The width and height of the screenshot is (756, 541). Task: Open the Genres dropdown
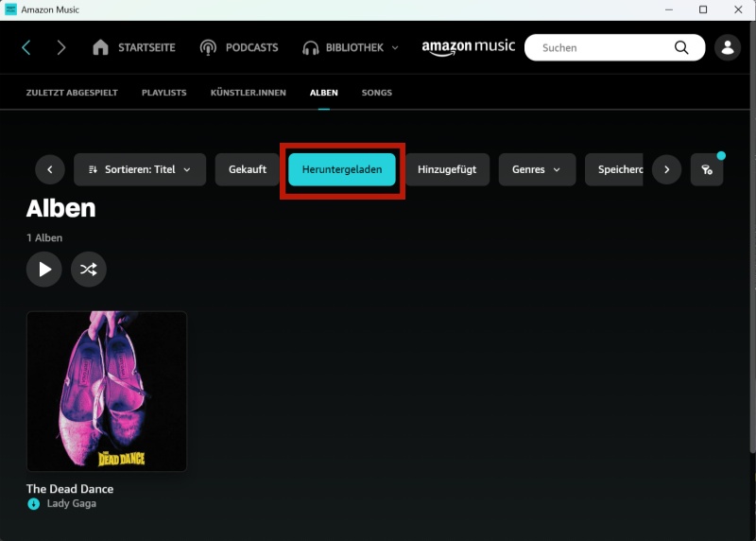[537, 169]
